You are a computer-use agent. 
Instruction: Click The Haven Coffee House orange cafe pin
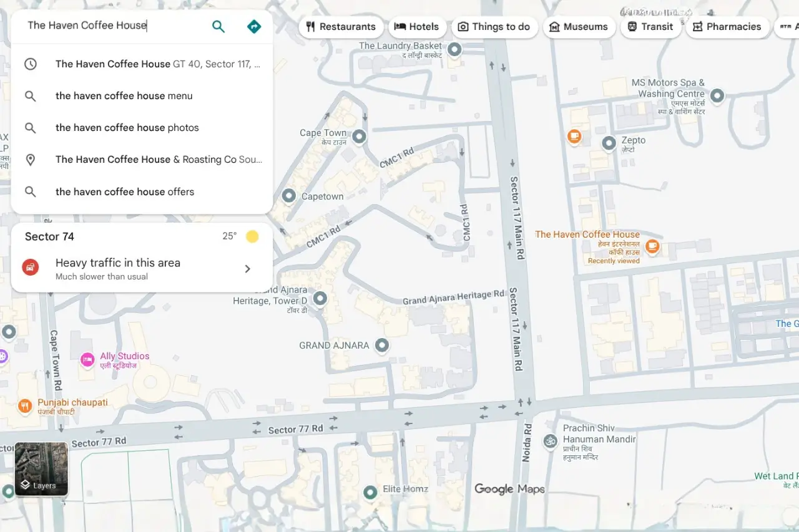(652, 246)
